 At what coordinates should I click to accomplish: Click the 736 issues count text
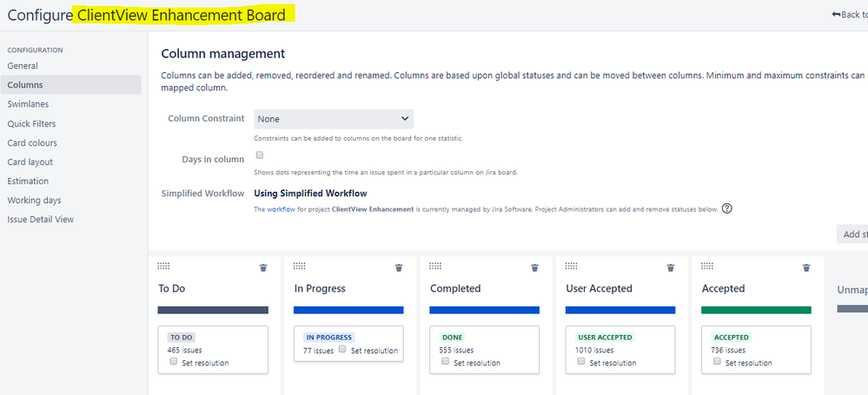pyautogui.click(x=728, y=350)
